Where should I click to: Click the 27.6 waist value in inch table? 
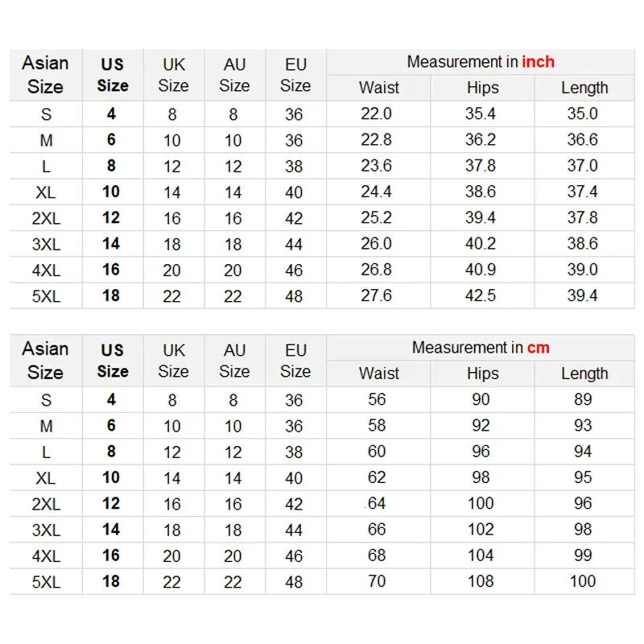pyautogui.click(x=376, y=295)
